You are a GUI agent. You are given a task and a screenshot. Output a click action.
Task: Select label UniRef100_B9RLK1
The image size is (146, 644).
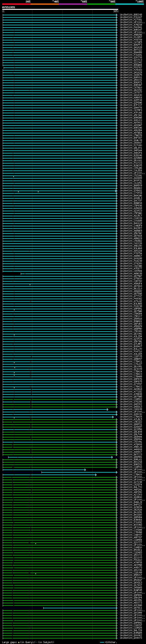point(131,459)
